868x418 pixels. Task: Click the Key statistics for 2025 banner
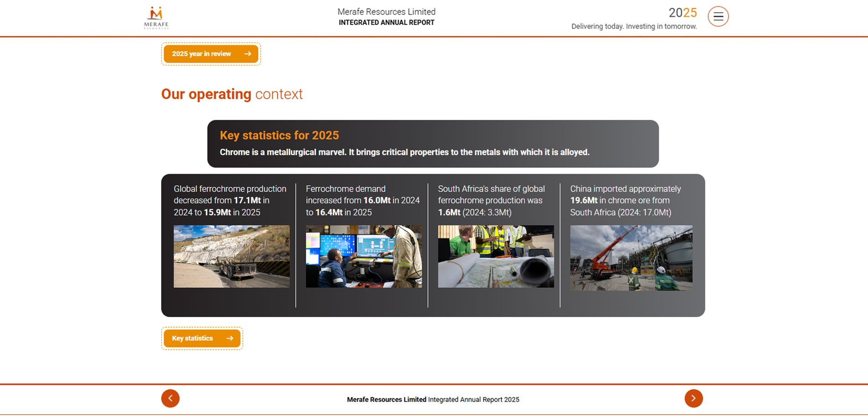(433, 144)
